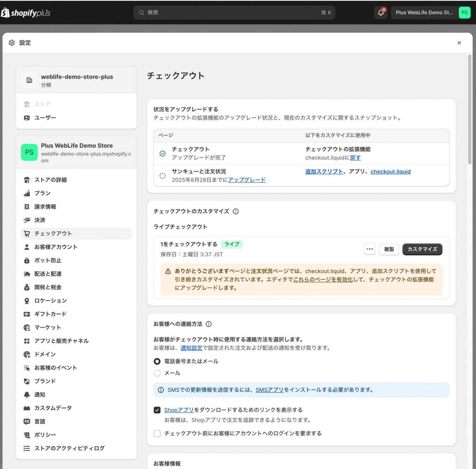The image size is (476, 469).
Task: Open the settings gear icon
Action: coord(11,43)
